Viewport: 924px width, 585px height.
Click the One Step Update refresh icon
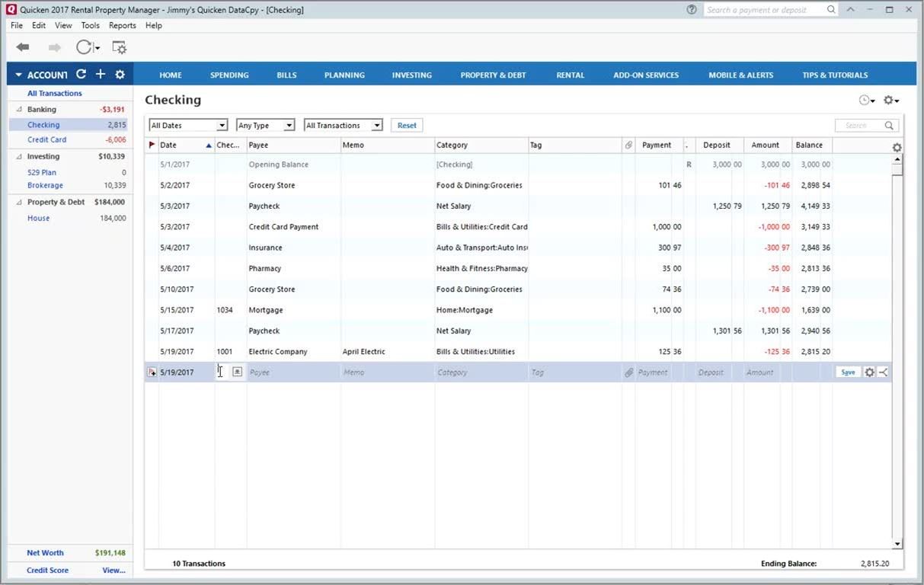click(84, 47)
